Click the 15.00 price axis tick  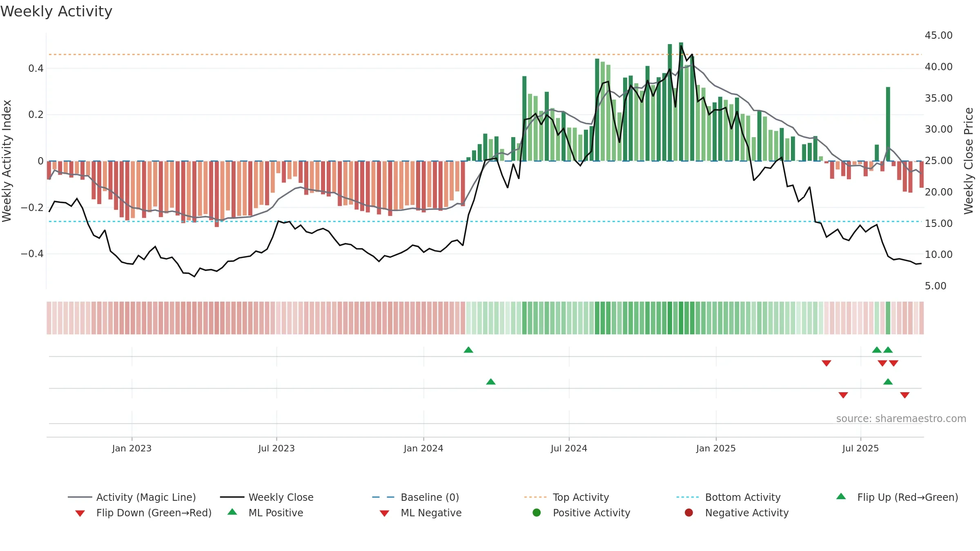click(939, 224)
